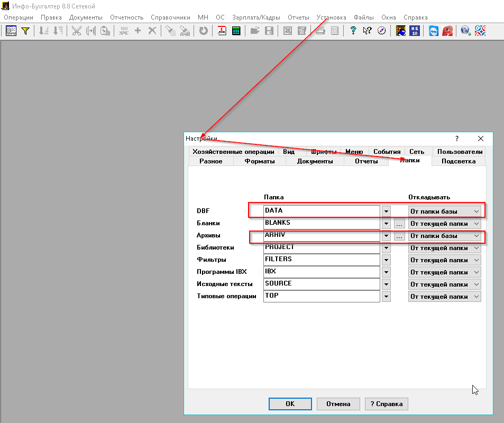Viewport: 504px width, 423px height.
Task: Open the Зарплата/Кадры menu
Action: 256,17
